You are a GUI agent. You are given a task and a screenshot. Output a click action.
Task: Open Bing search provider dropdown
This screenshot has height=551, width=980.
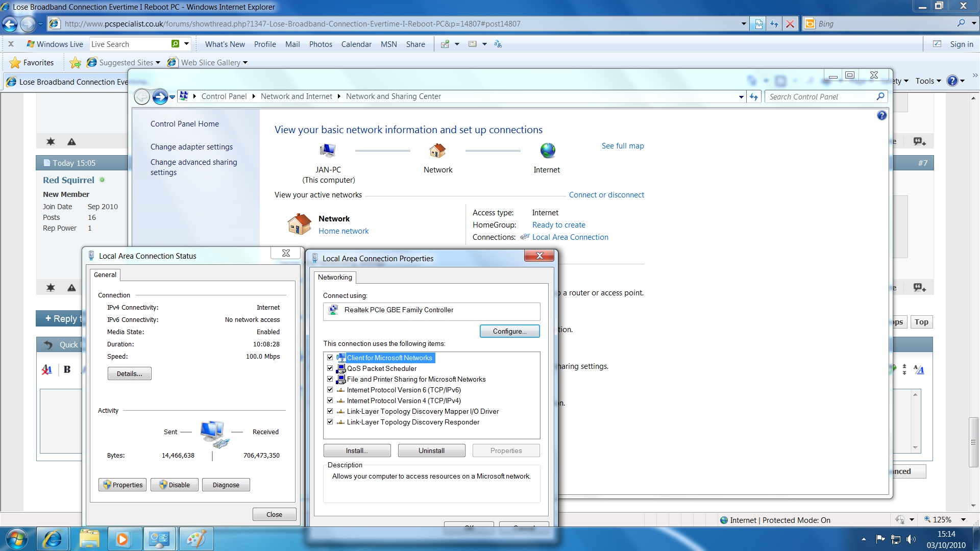pyautogui.click(x=973, y=23)
